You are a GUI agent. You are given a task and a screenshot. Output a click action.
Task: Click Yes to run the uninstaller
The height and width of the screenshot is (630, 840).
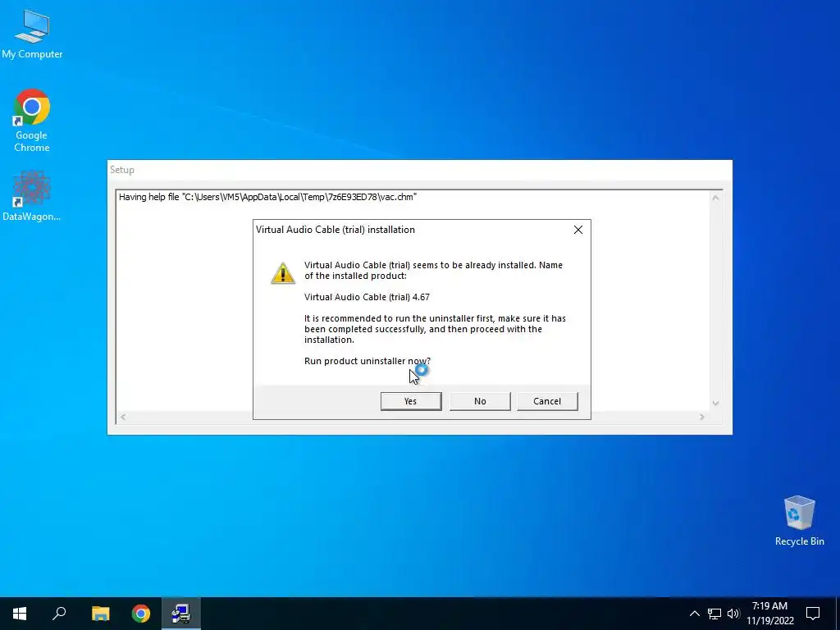411,401
